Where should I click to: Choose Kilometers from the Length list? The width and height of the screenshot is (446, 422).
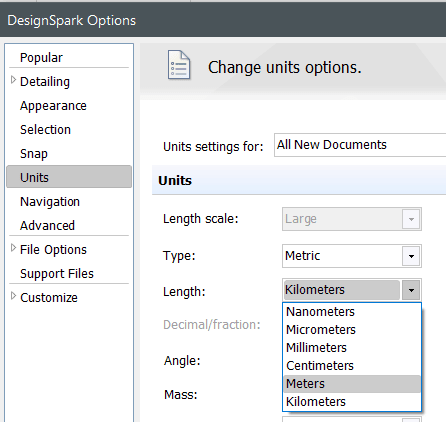pos(352,402)
